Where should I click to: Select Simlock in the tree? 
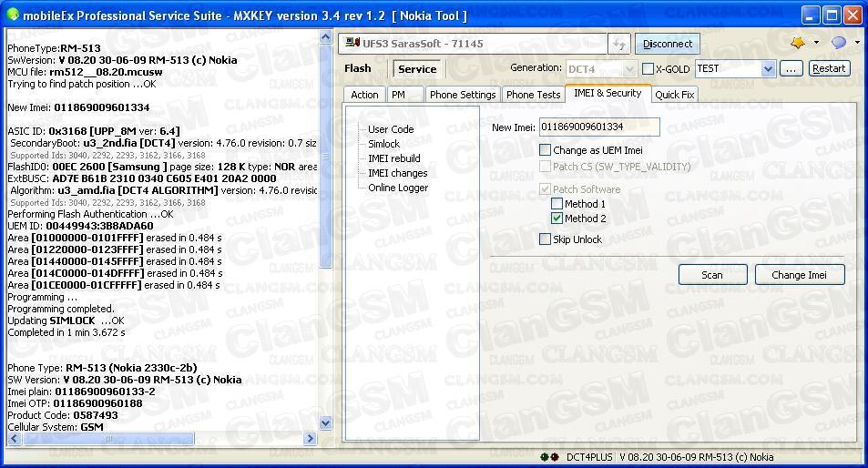click(x=383, y=144)
